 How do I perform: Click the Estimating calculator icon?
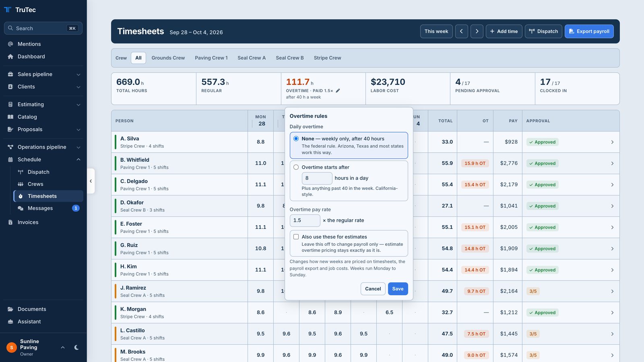(10, 104)
